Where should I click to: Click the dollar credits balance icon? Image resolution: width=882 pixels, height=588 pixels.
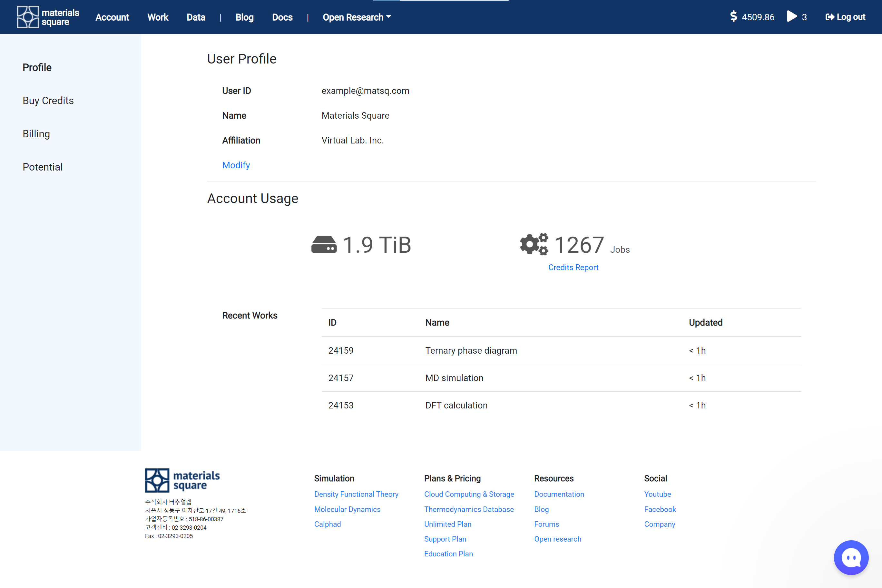(733, 16)
